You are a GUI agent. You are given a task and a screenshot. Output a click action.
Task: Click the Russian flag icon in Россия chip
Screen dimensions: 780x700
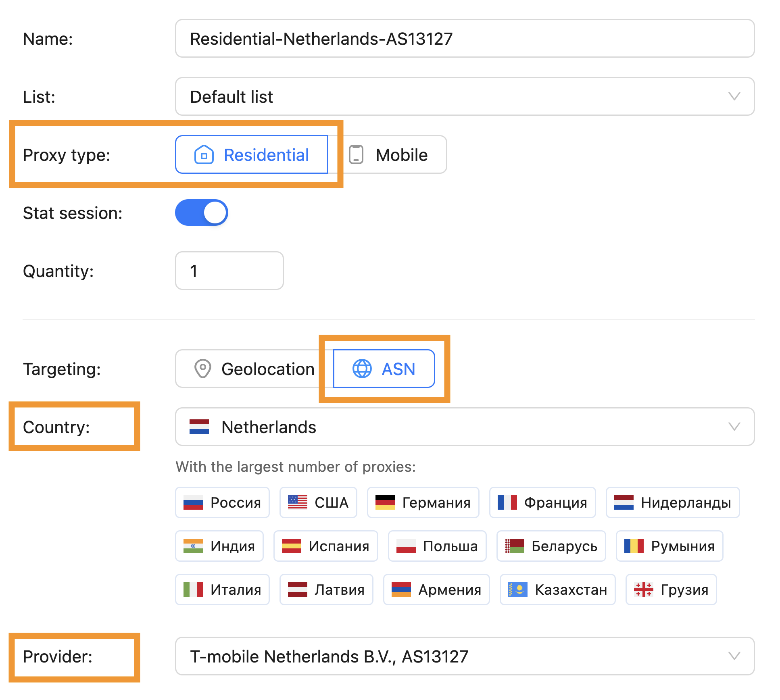(x=193, y=502)
